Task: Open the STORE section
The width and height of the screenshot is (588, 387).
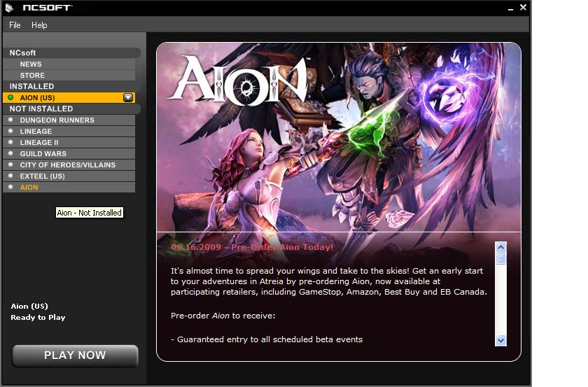Action: click(x=69, y=76)
